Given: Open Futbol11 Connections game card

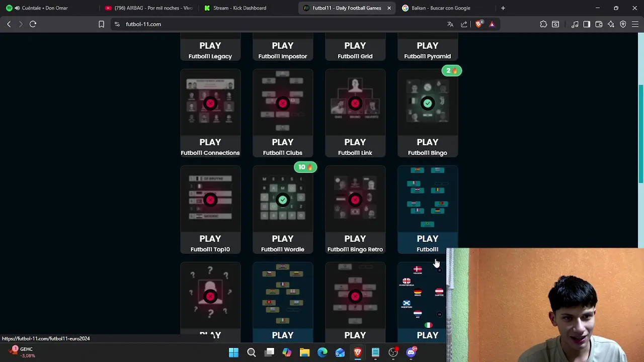Looking at the screenshot, I should [x=210, y=113].
